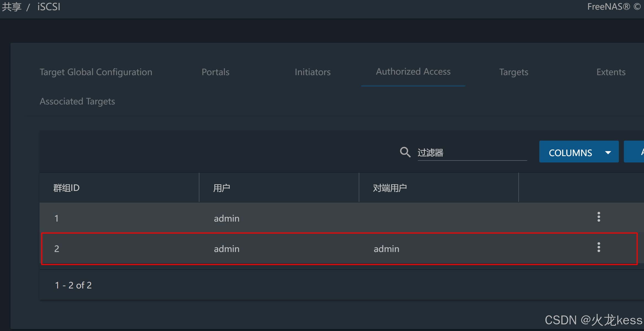Sort by the 用户 column header

pyautogui.click(x=221, y=188)
